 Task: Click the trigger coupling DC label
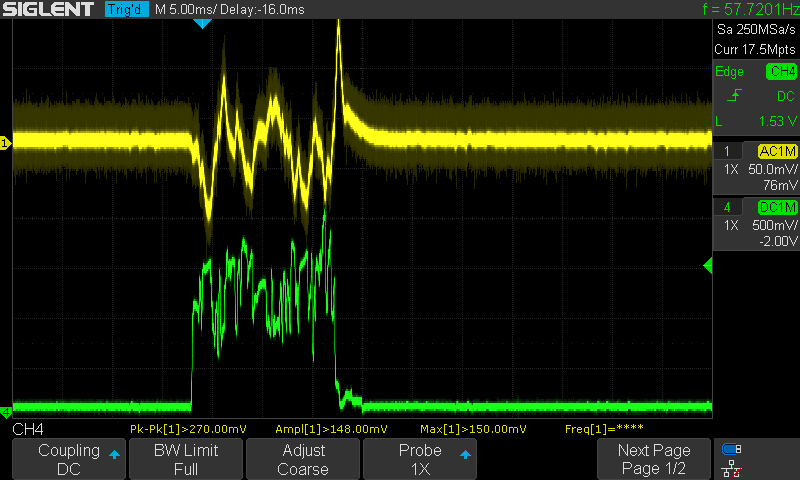coord(785,96)
